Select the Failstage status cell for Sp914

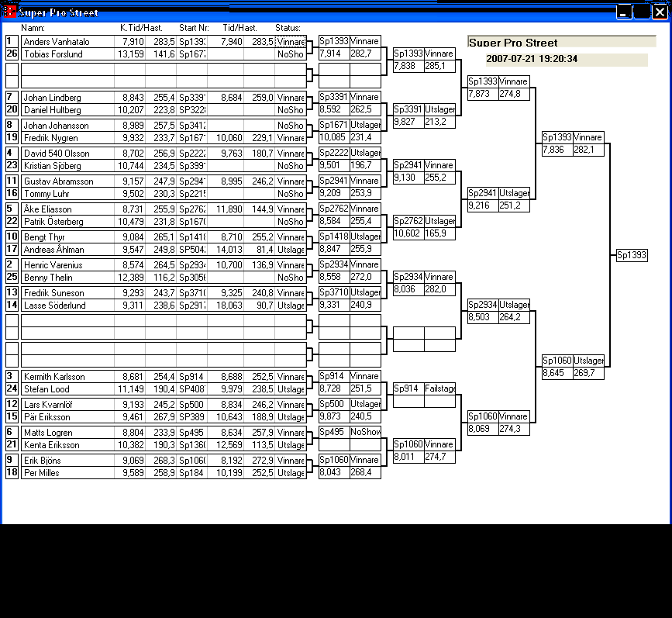click(439, 388)
